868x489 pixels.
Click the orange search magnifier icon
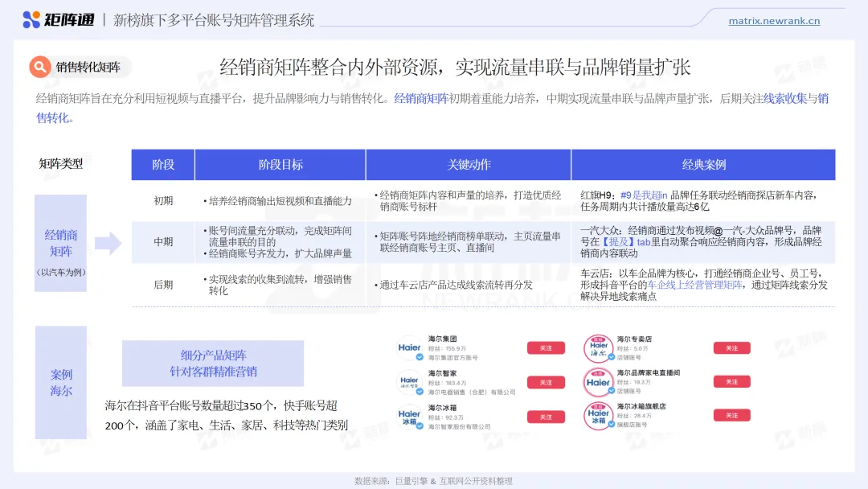tap(40, 67)
